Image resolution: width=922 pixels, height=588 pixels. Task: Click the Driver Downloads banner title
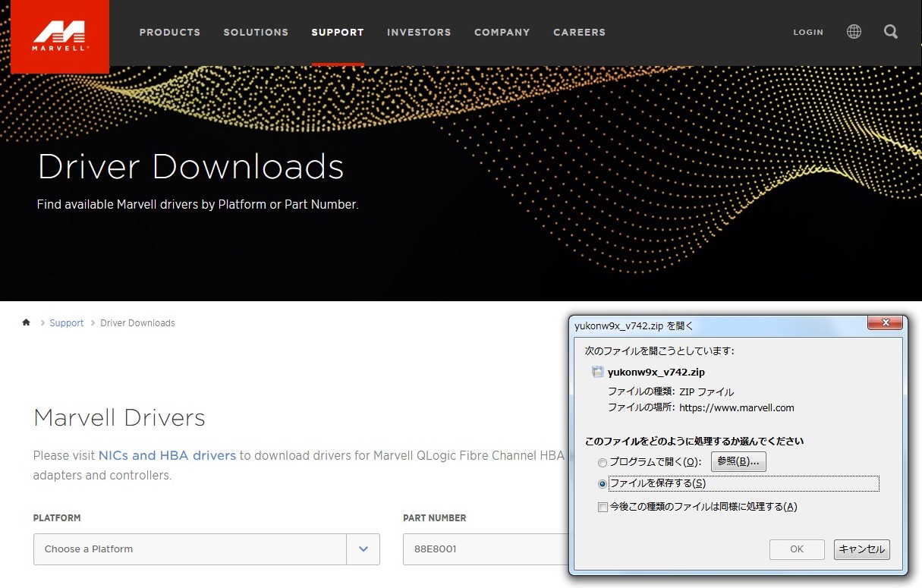click(x=190, y=167)
